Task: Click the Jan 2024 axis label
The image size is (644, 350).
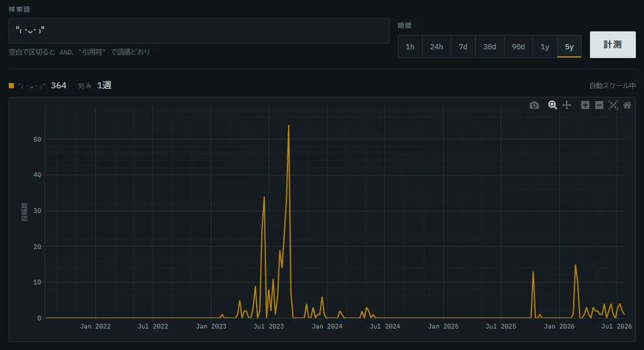Action: tap(327, 326)
